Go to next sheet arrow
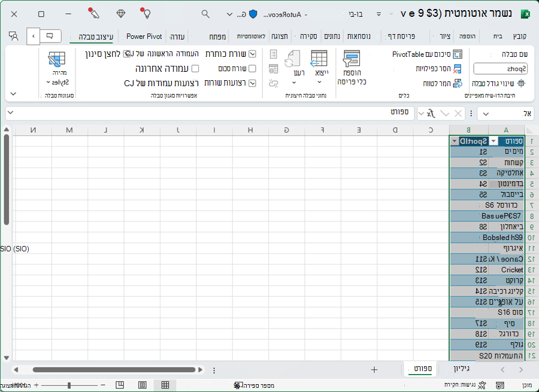The image size is (539, 392). pyautogui.click(x=503, y=370)
